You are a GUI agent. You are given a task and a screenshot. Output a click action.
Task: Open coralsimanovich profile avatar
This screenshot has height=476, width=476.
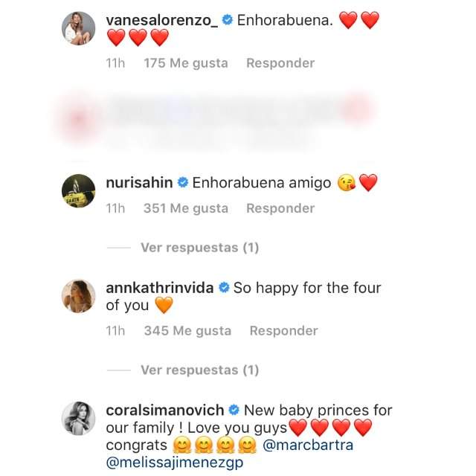(x=78, y=418)
